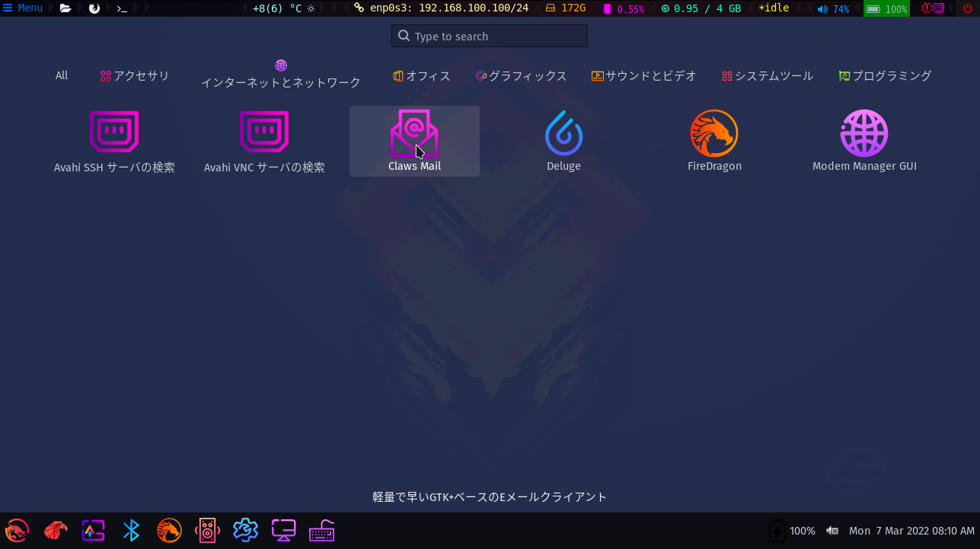Click the enp0s3 network address indicator
Image resolution: width=980 pixels, height=549 pixels.
pos(442,8)
